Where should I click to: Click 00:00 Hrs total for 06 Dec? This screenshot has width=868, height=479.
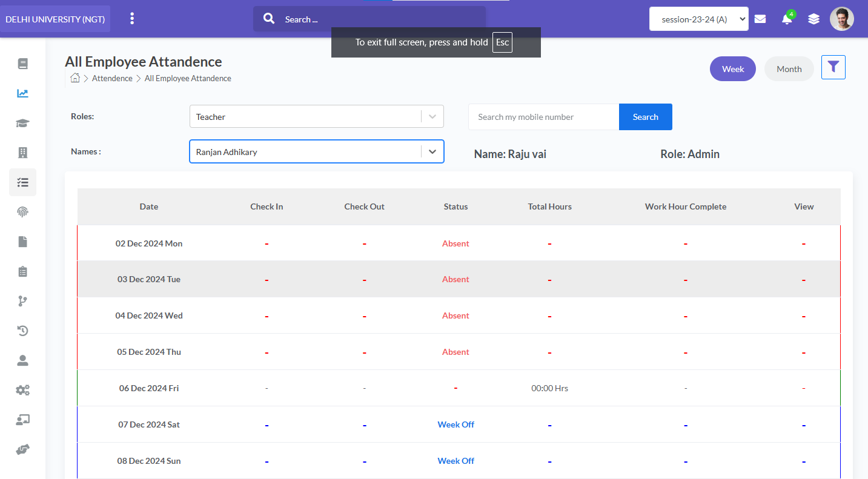(550, 388)
